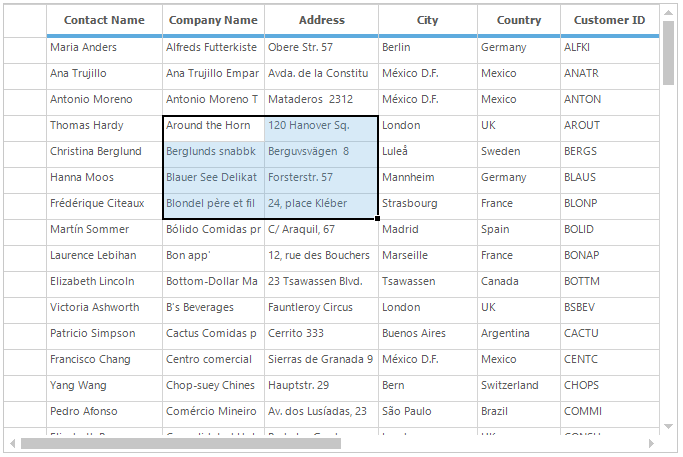
Task: Sort by the Contact Name column header
Action: coord(104,20)
